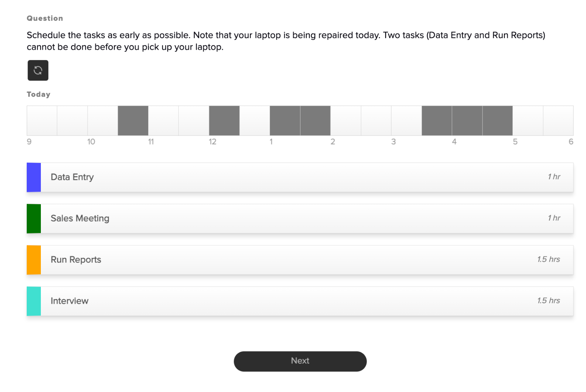
Task: Click the blocked slot starting at 4
Action: (467, 121)
